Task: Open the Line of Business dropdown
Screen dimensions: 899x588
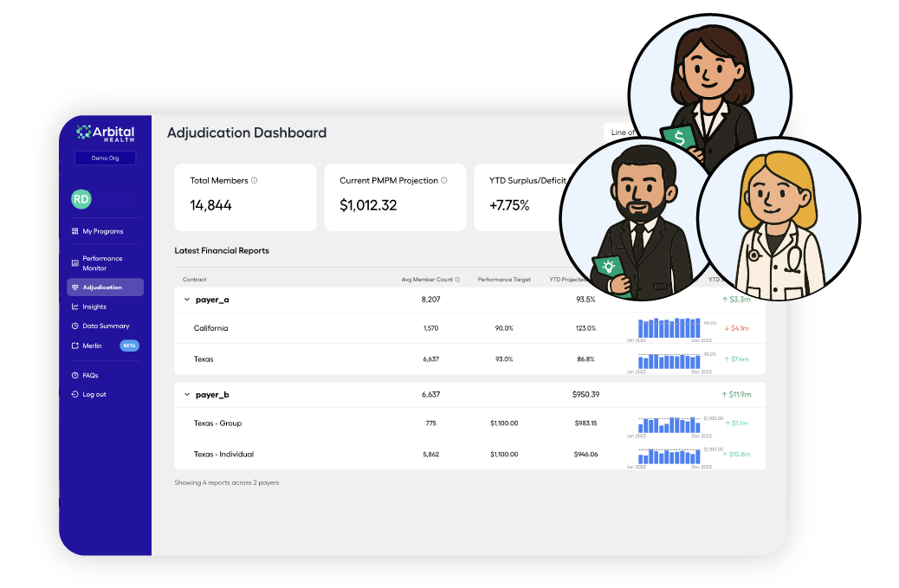Action: point(619,131)
